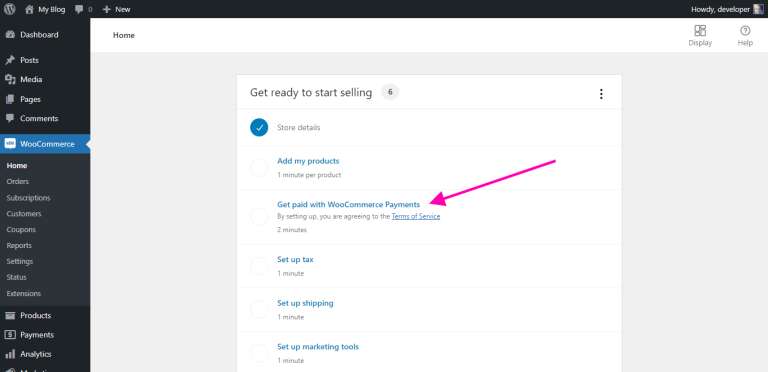Toggle the Add my products circle
Viewport: 768px width, 372px height.
coord(259,168)
